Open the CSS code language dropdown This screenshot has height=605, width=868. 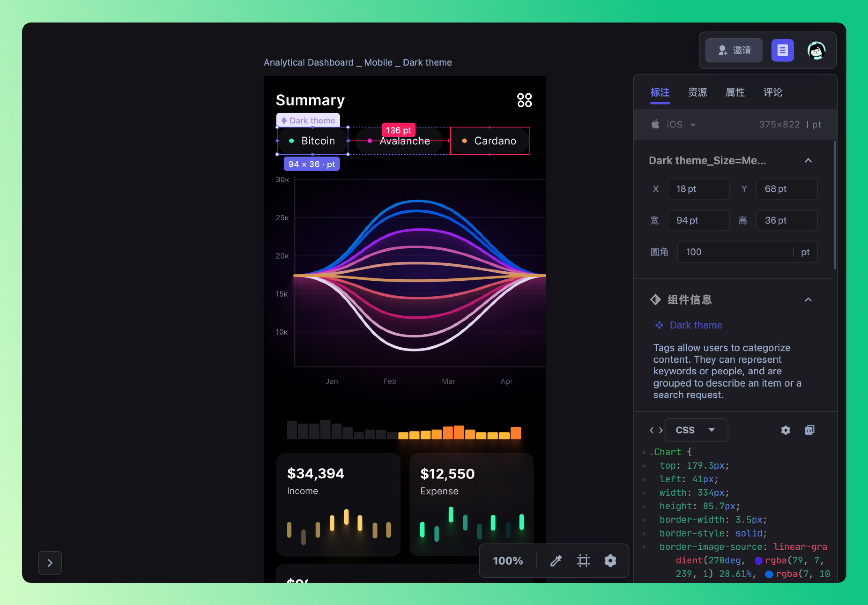tap(696, 430)
